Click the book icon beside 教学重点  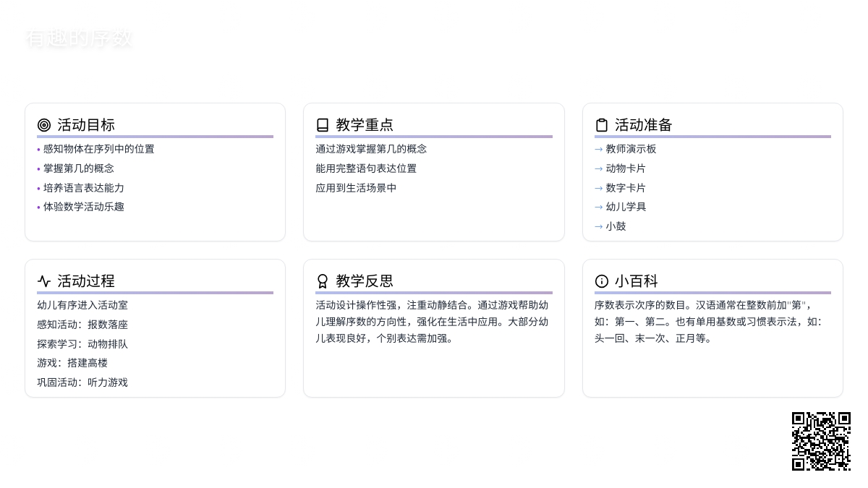(323, 125)
